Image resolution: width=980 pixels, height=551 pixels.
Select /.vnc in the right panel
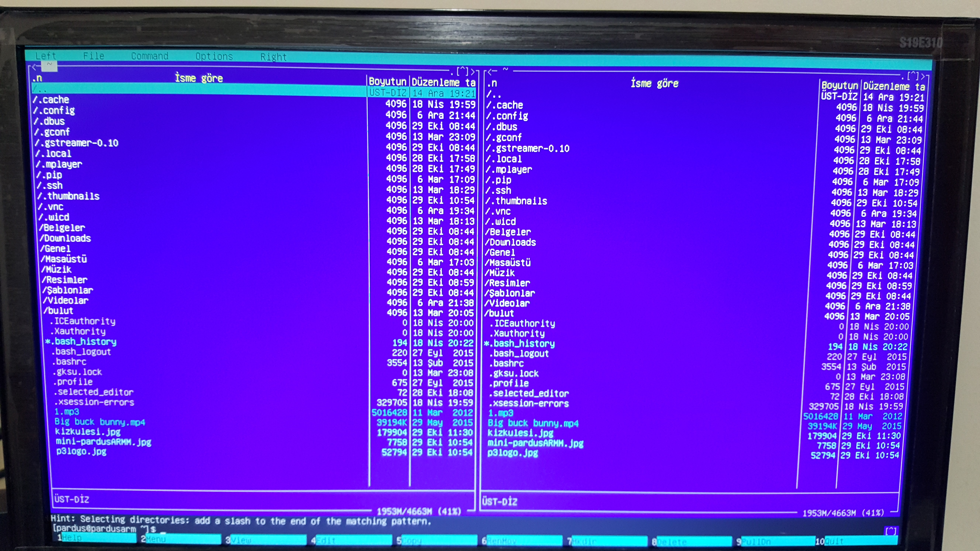tap(498, 212)
